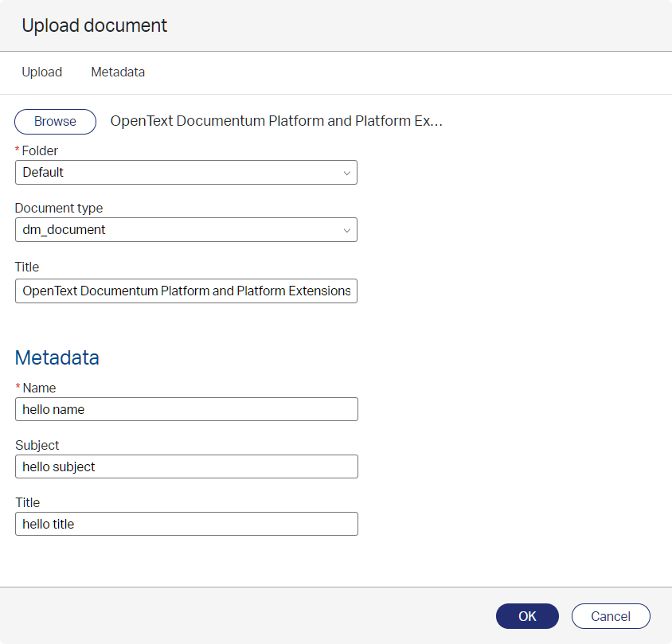672x644 pixels.
Task: Click the 'Document type' label
Action: (x=59, y=208)
